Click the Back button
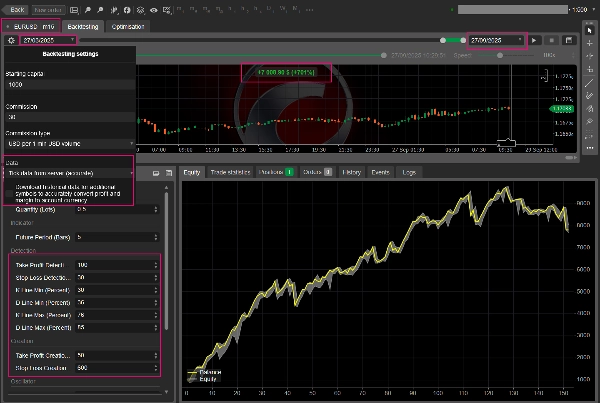Image resolution: width=600 pixels, height=403 pixels. 17,8
